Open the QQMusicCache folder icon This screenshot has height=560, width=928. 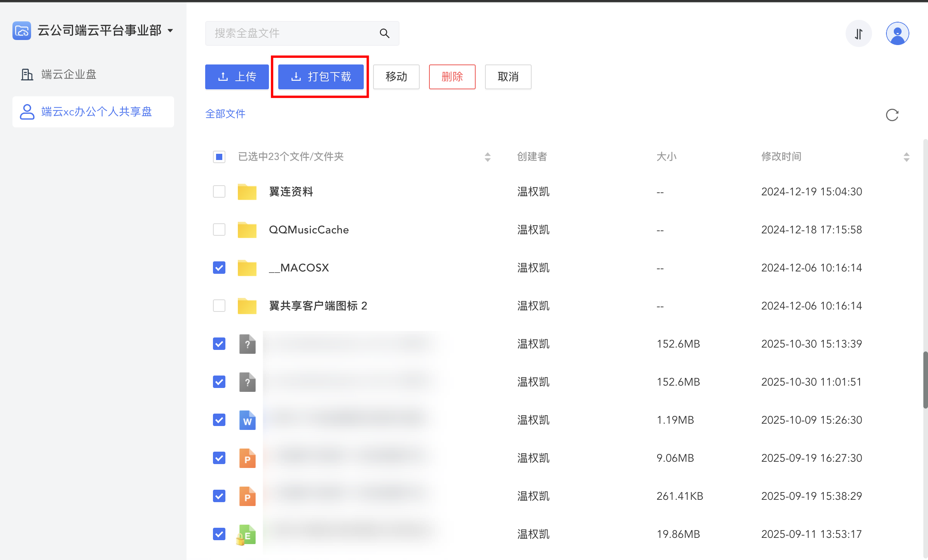(247, 230)
